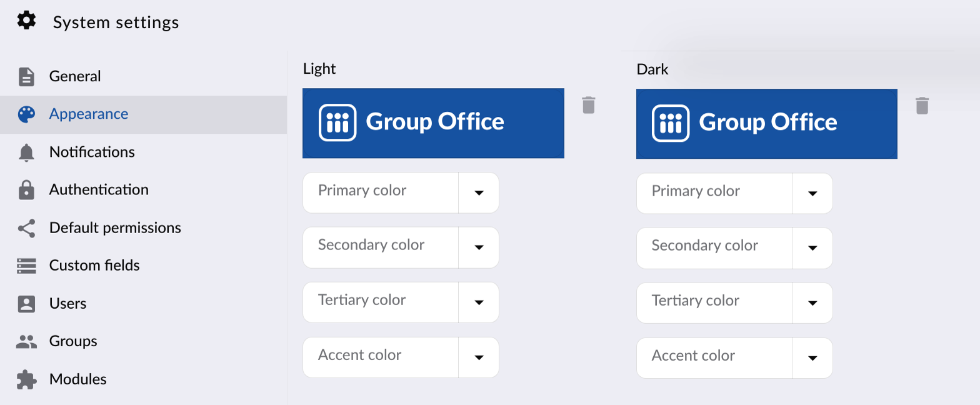Click the Light Accent color field

pos(381,357)
